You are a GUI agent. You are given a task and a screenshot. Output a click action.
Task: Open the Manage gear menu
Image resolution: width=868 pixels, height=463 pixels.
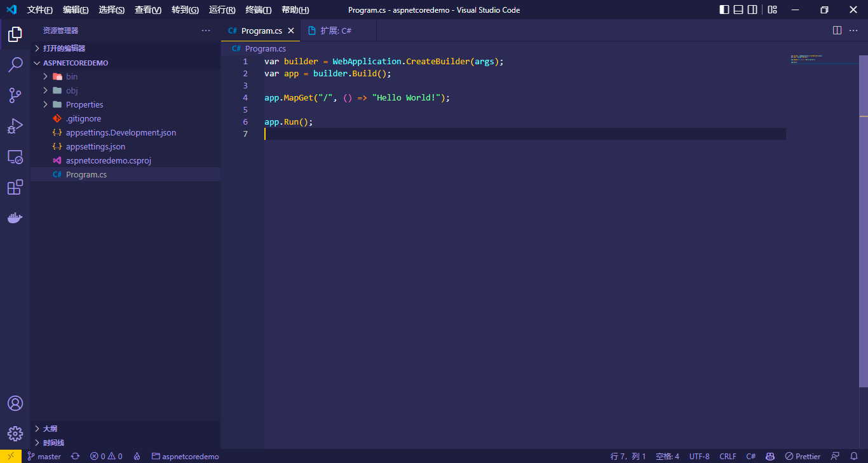pos(15,434)
